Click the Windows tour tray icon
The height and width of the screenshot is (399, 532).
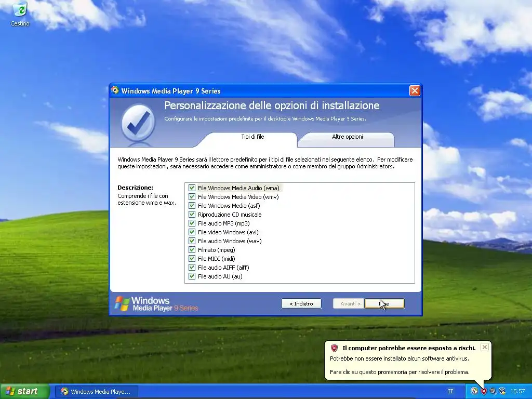474,391
